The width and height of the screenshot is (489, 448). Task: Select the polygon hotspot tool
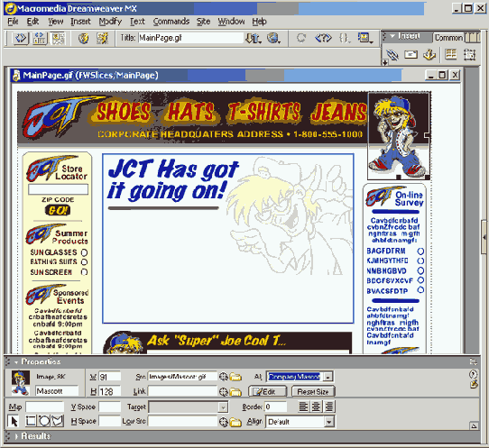(58, 421)
